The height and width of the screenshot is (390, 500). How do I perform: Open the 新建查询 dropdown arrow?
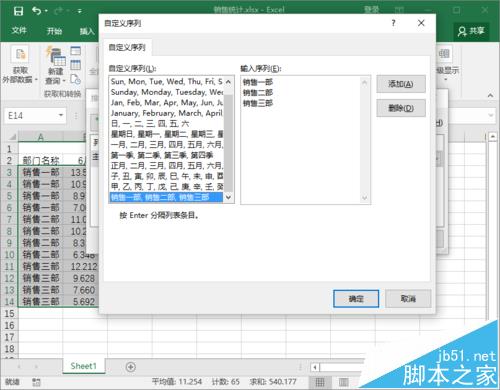(x=64, y=81)
